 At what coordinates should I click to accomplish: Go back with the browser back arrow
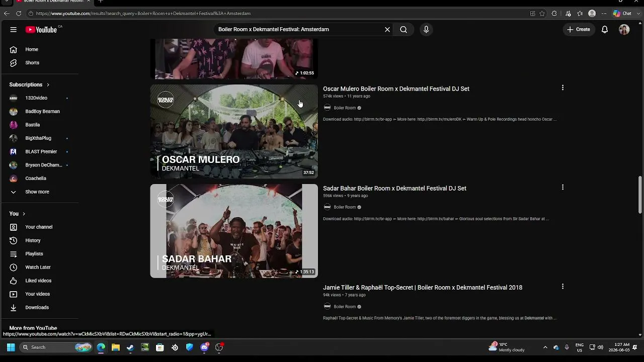pyautogui.click(x=7, y=14)
